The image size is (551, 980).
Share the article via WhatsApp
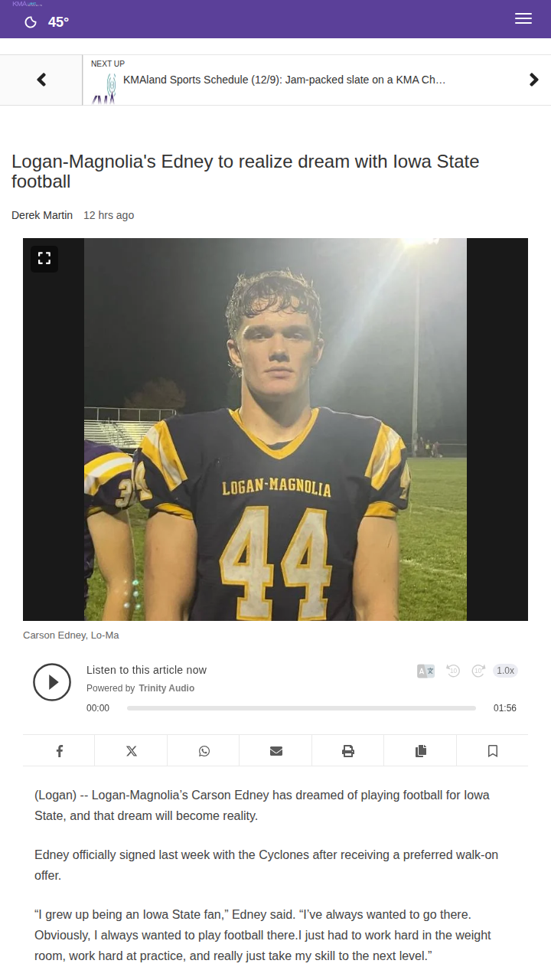coord(204,751)
